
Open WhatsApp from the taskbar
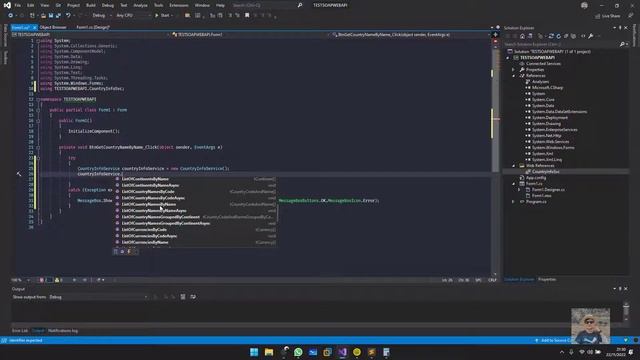pos(298,352)
